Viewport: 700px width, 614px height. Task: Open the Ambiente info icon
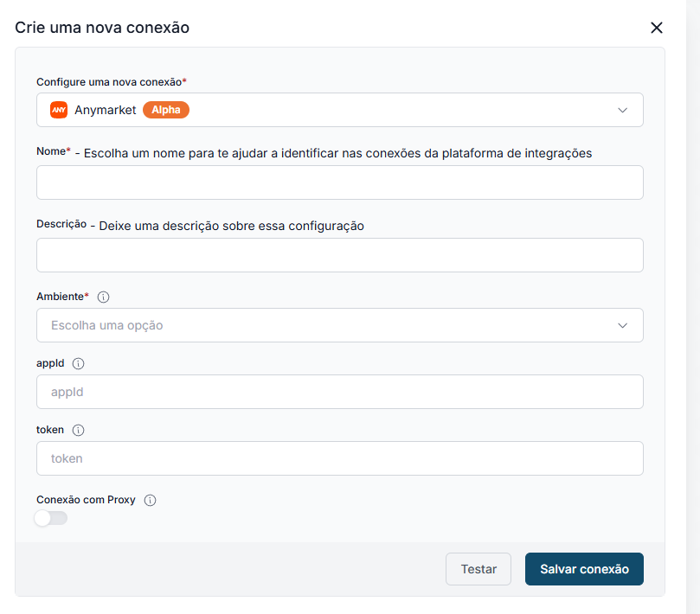[x=103, y=297]
